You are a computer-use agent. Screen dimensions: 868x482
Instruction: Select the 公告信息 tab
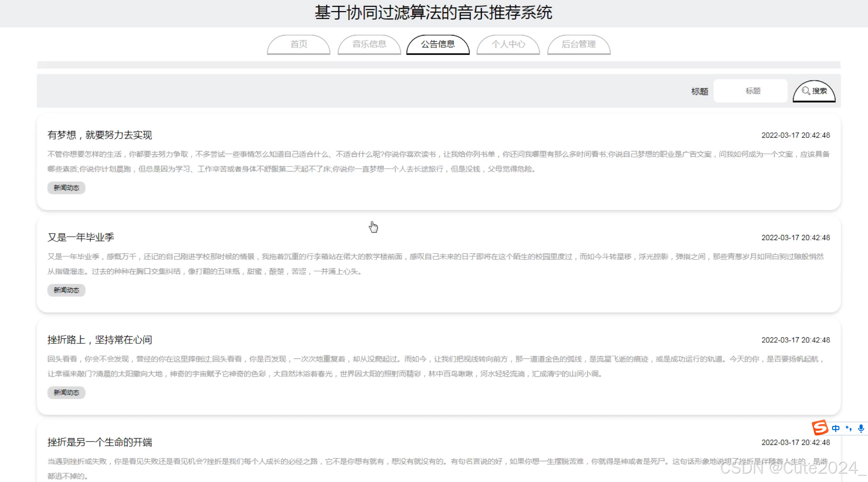coord(438,44)
